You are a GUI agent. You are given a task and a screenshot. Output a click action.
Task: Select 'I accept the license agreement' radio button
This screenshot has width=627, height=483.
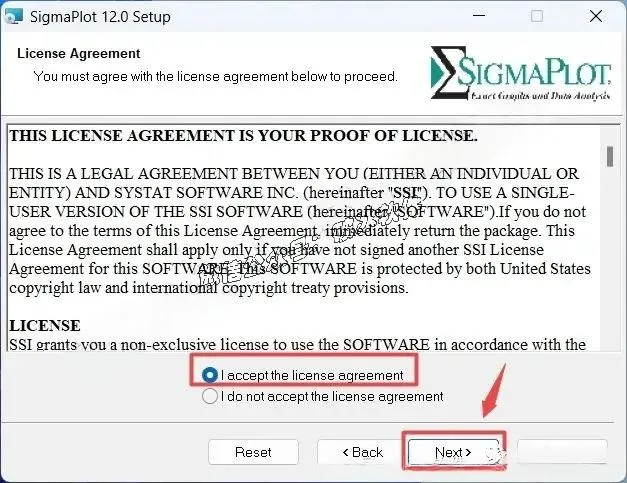210,375
